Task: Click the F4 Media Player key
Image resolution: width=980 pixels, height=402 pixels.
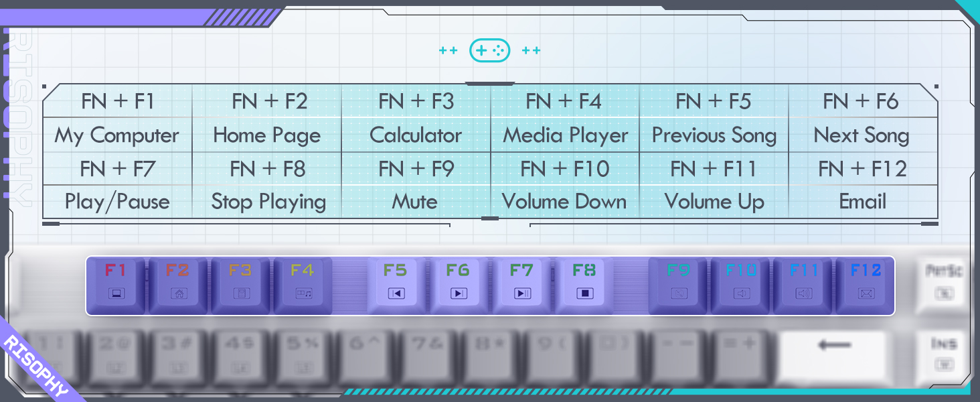Action: point(303,284)
